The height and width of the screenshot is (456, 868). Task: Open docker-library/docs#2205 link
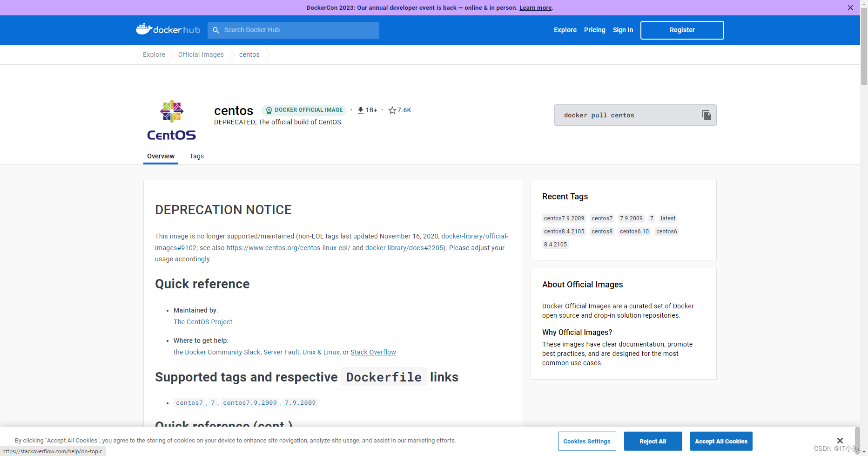point(404,248)
